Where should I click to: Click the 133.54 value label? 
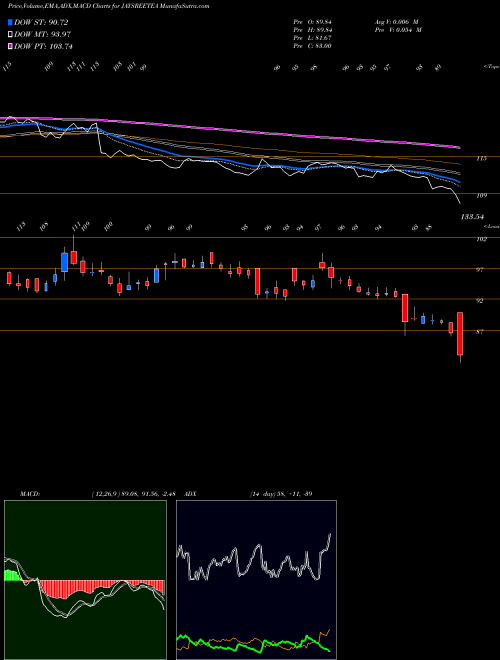[x=472, y=217]
